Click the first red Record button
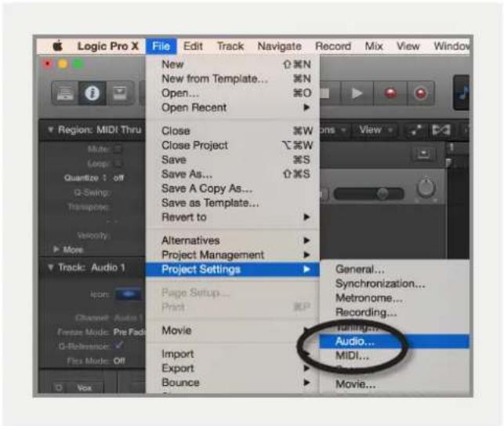Image resolution: width=504 pixels, height=426 pixels. tap(390, 93)
